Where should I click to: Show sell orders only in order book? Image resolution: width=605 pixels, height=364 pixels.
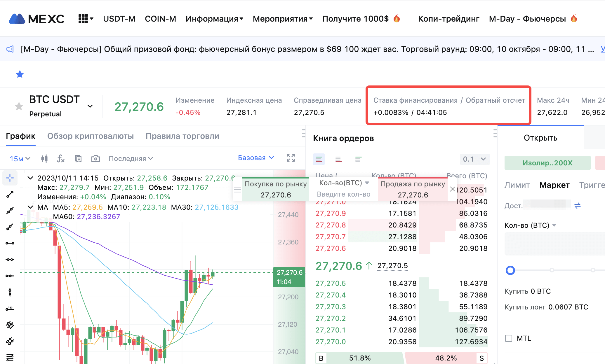338,159
